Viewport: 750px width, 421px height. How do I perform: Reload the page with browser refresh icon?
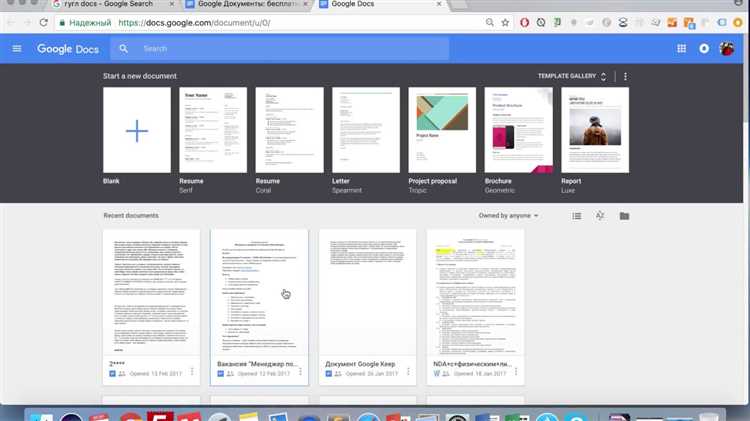click(x=44, y=22)
